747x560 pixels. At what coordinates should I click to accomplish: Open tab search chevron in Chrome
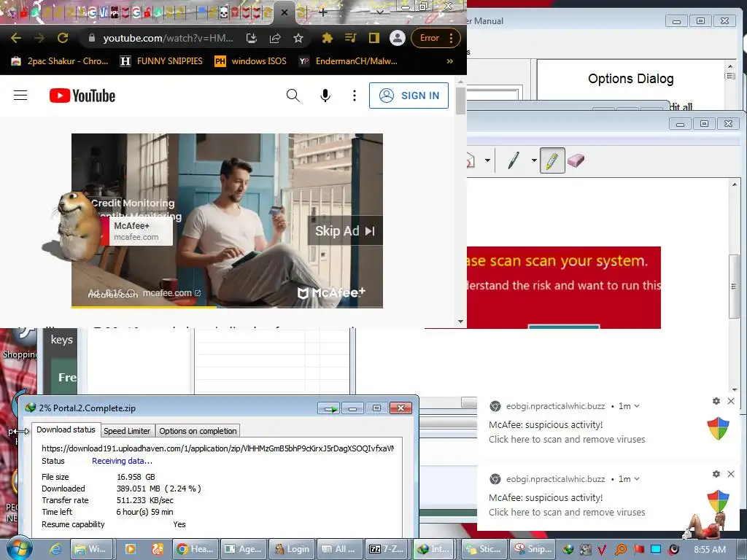[x=379, y=12]
